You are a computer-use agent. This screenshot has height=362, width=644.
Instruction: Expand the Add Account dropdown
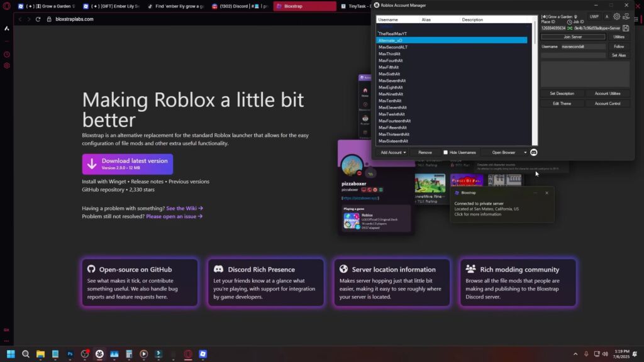click(x=393, y=152)
